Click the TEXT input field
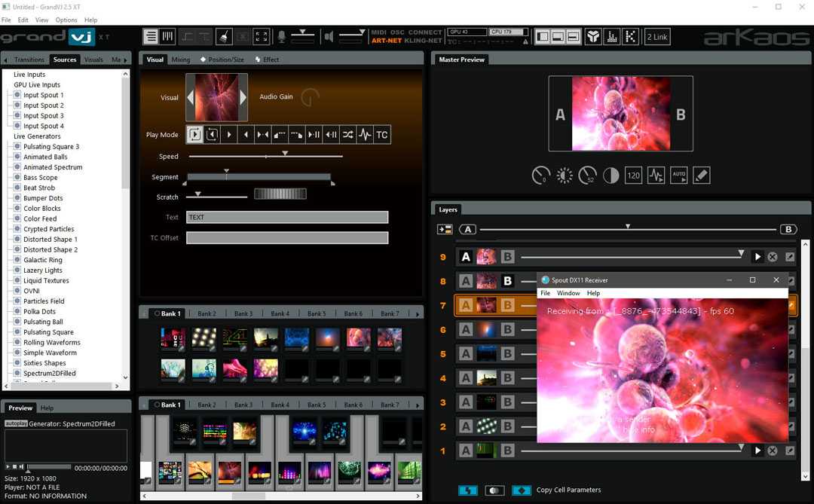Image resolution: width=814 pixels, height=504 pixels. click(x=286, y=217)
